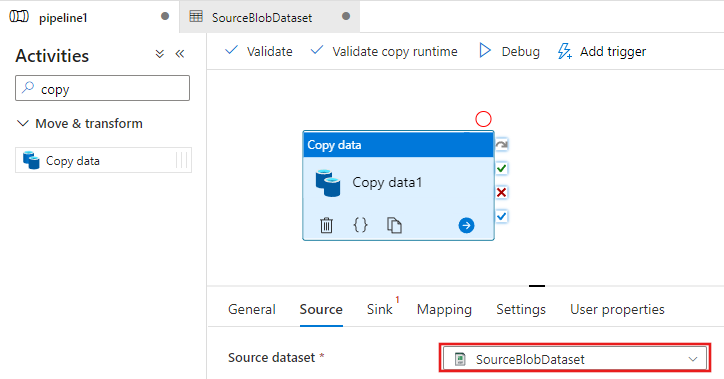Collapse the Activities pane with double-left chevron
The height and width of the screenshot is (379, 724).
click(x=180, y=54)
